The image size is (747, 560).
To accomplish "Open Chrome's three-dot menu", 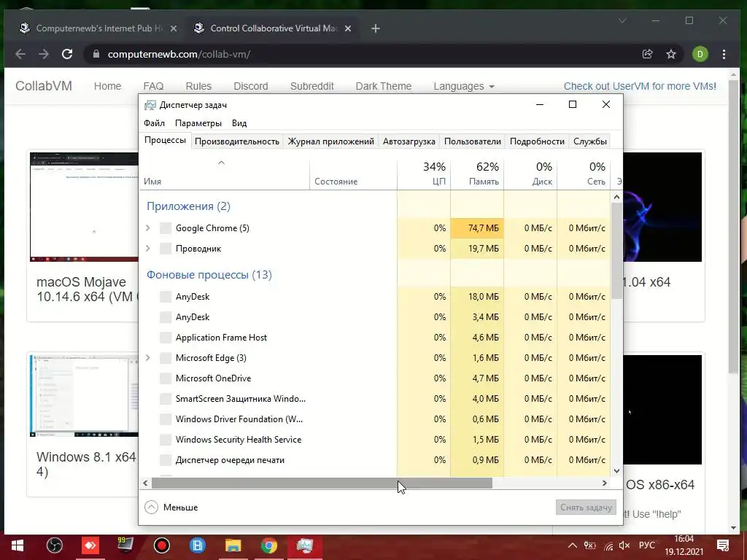I will [724, 54].
